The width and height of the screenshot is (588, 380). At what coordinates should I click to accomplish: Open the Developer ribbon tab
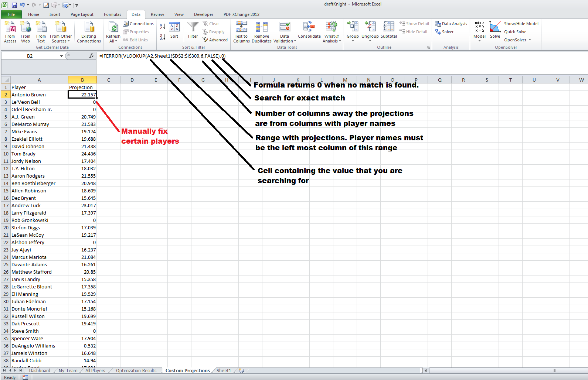tap(204, 14)
